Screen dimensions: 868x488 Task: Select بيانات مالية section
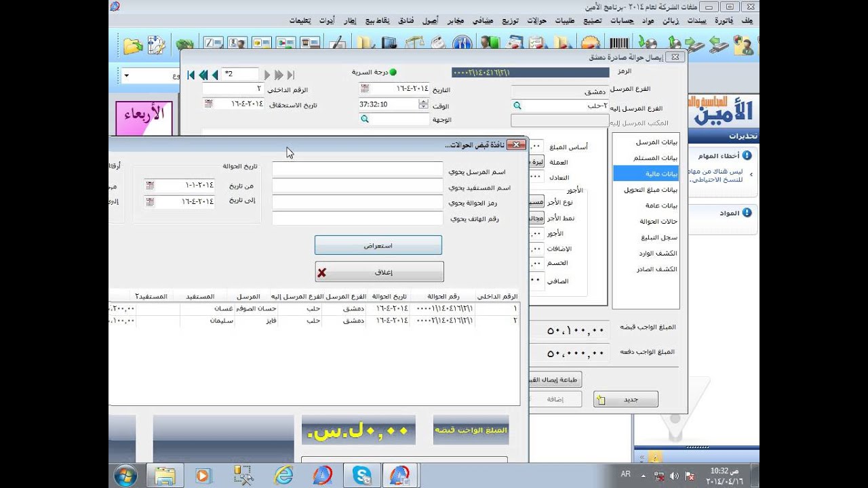646,174
